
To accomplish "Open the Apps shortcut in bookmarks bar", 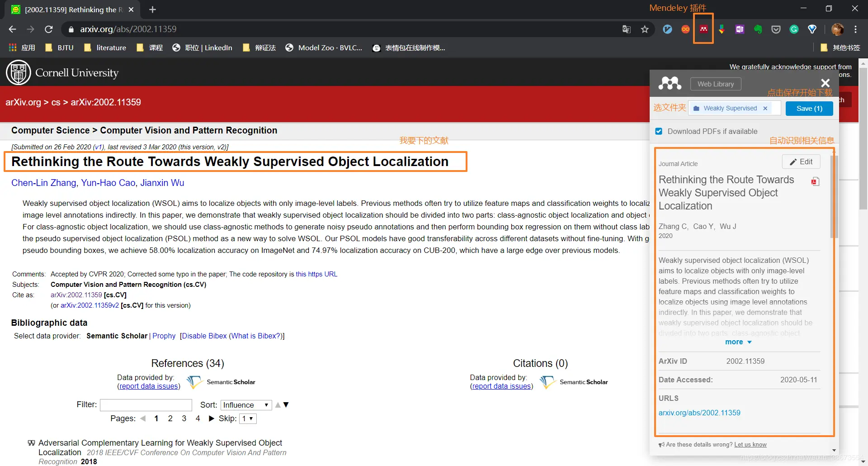I will click(x=22, y=48).
